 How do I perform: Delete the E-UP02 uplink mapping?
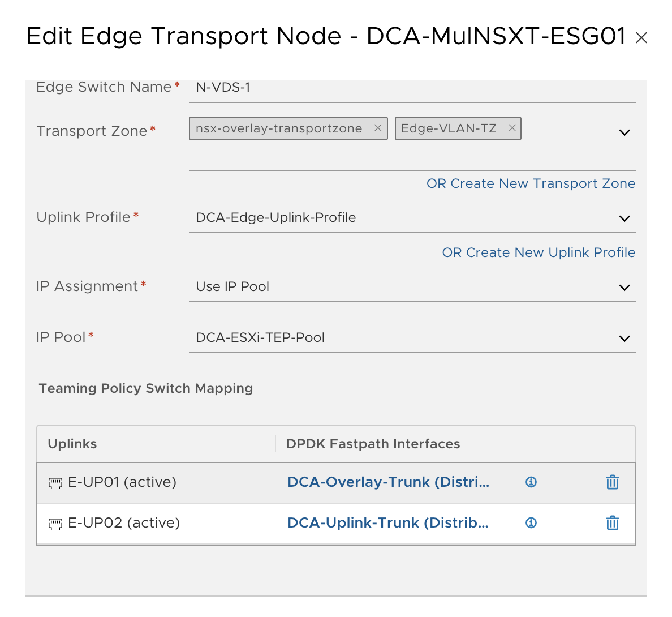[612, 523]
